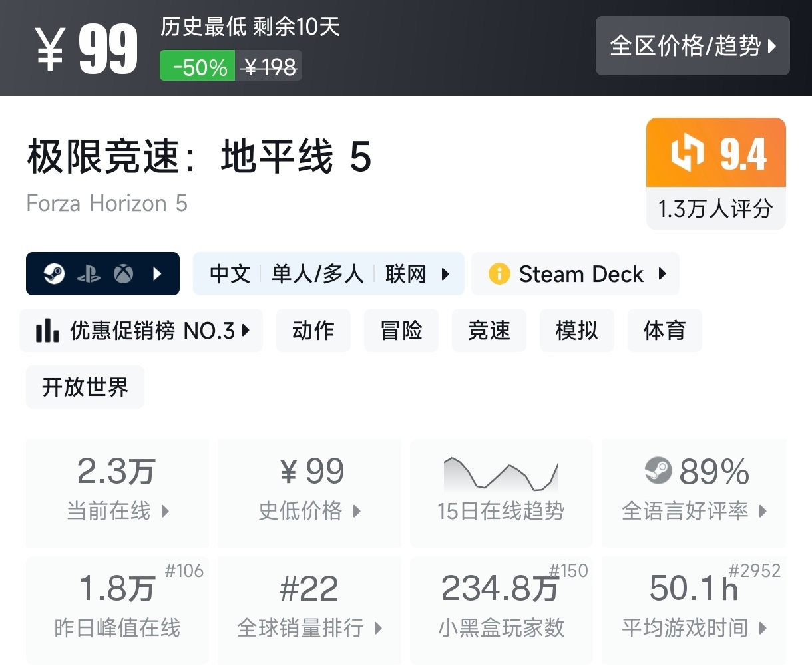Open 优惠促销榜 NO.3 ranking
812x670 pixels.
[x=141, y=331]
